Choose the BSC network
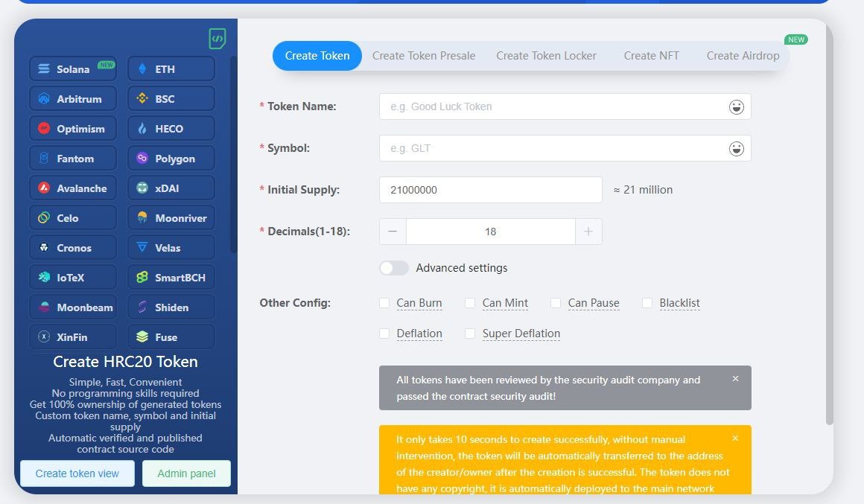This screenshot has width=864, height=504. (171, 98)
